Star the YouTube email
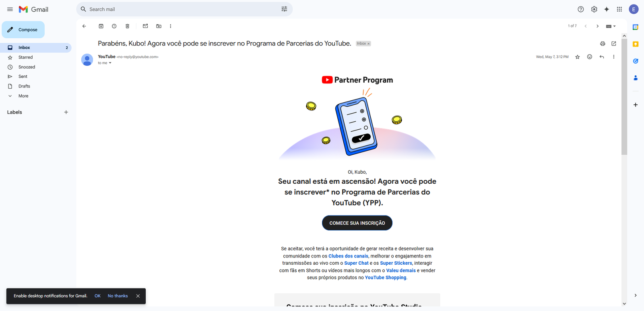The image size is (644, 311). [x=578, y=57]
